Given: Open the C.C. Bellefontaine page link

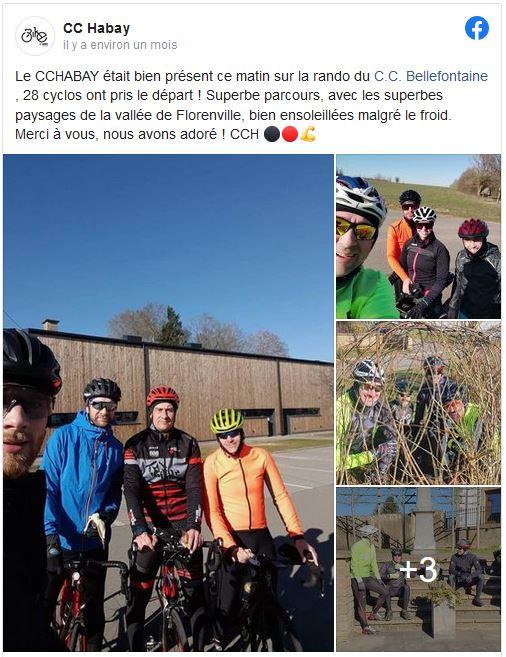Looking at the screenshot, I should (x=431, y=76).
